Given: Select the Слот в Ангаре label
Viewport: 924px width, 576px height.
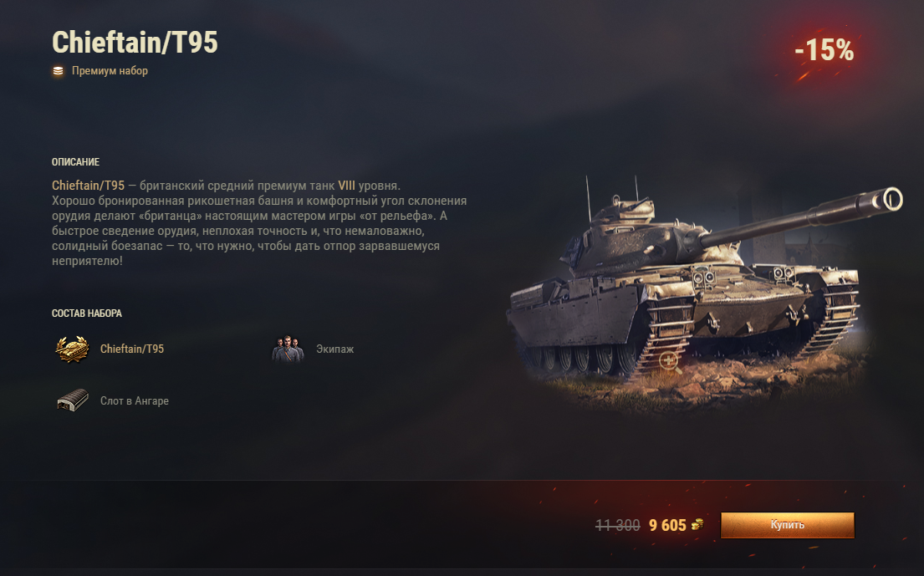Looking at the screenshot, I should coord(135,400).
